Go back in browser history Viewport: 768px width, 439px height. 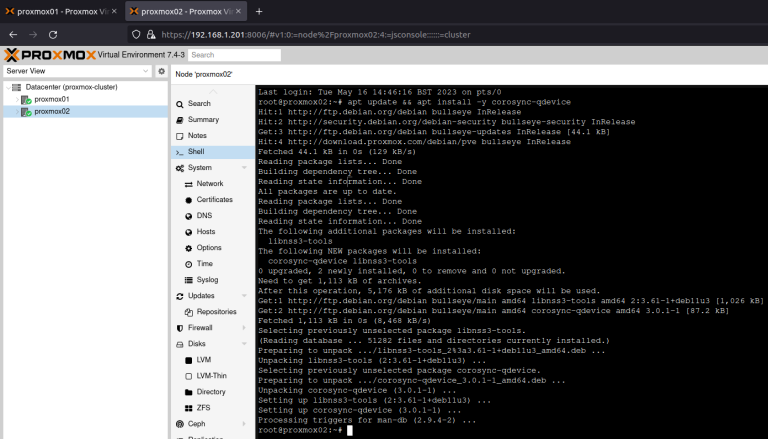[x=13, y=34]
